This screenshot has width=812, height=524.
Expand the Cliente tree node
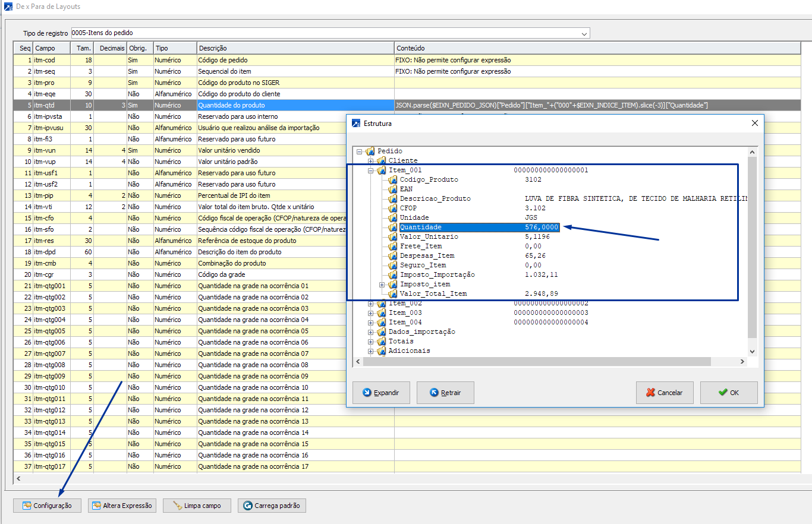coord(371,160)
